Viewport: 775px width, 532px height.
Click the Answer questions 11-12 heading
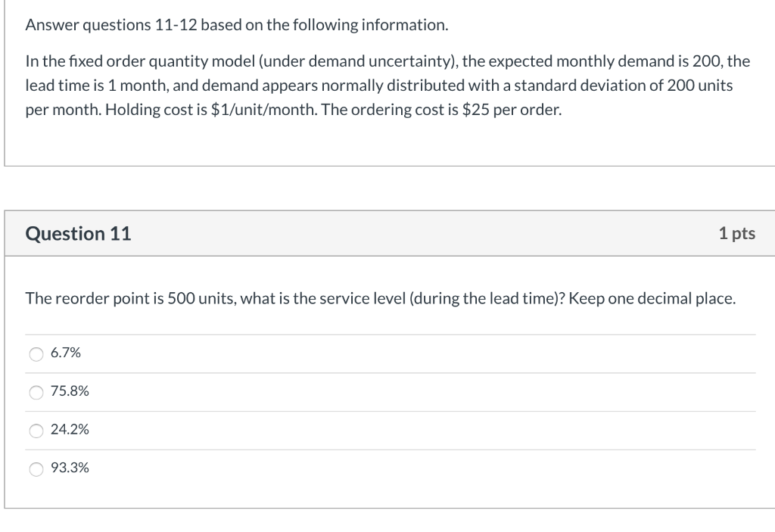[237, 24]
